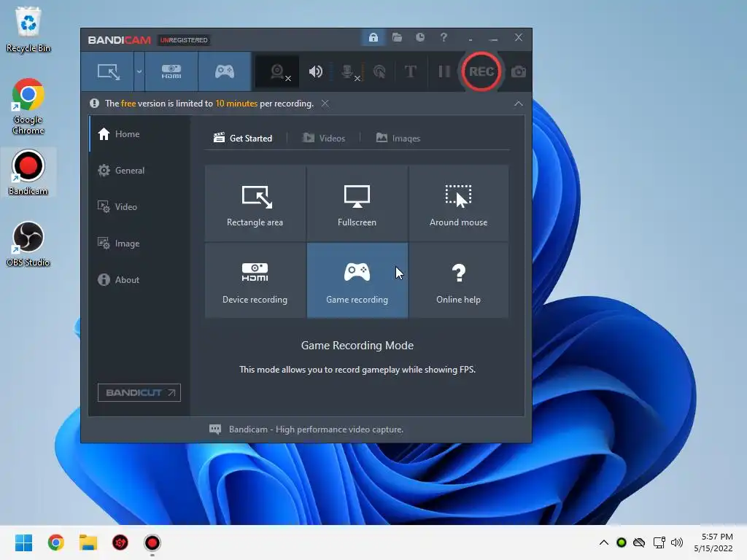This screenshot has height=560, width=747.
Task: Select game recording mode gamepad in toolbar
Action: point(225,72)
